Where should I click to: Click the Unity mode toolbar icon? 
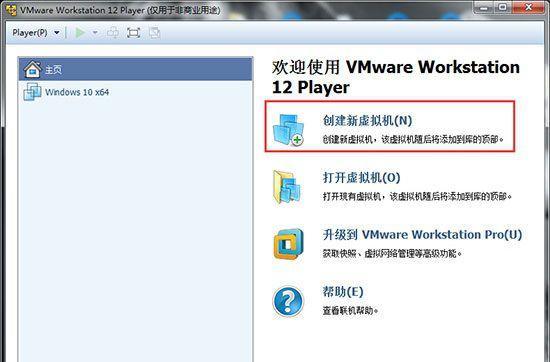click(x=154, y=33)
